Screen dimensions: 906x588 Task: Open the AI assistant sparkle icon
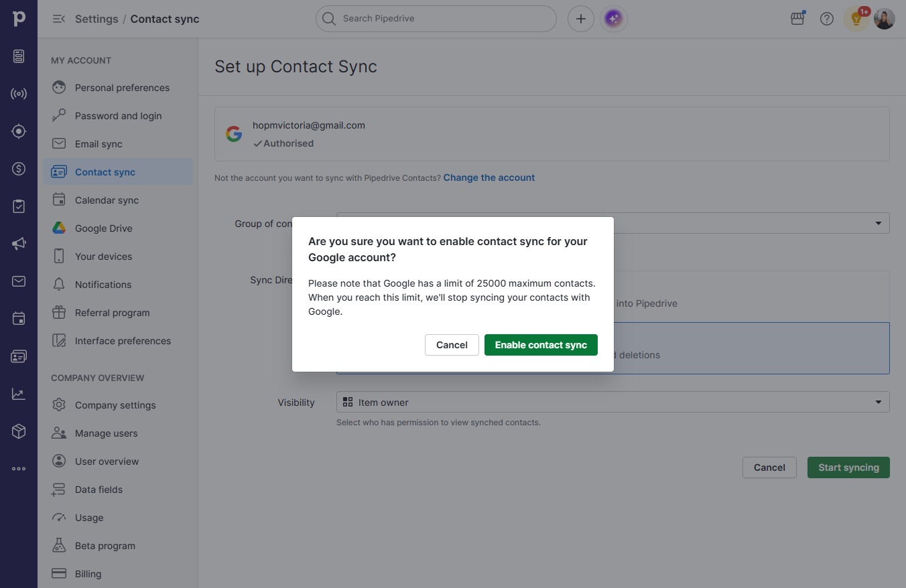pyautogui.click(x=614, y=19)
